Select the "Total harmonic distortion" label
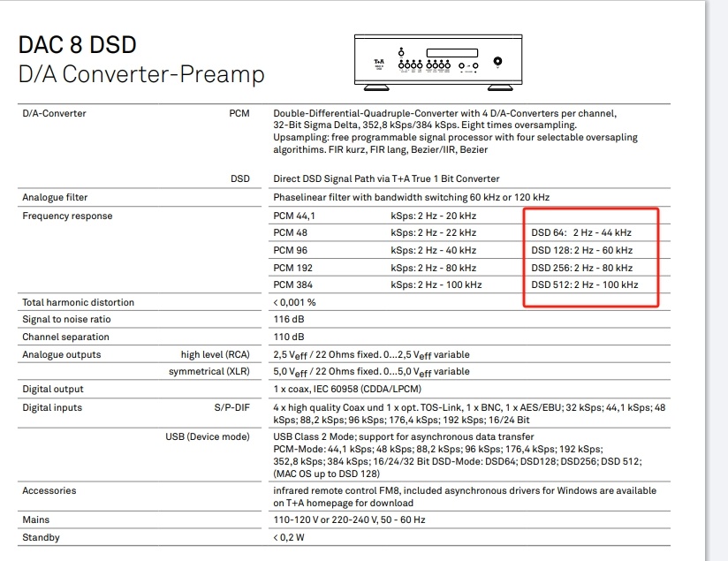The height and width of the screenshot is (561, 728). 78,302
